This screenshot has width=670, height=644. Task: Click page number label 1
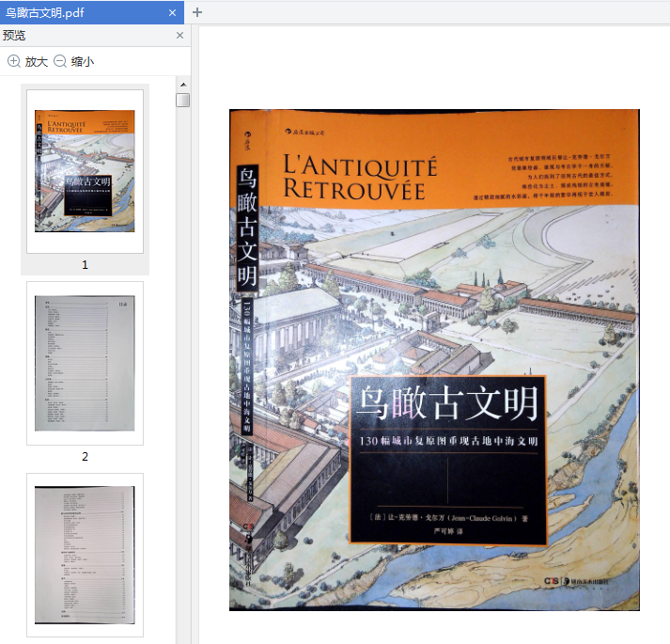tap(85, 265)
